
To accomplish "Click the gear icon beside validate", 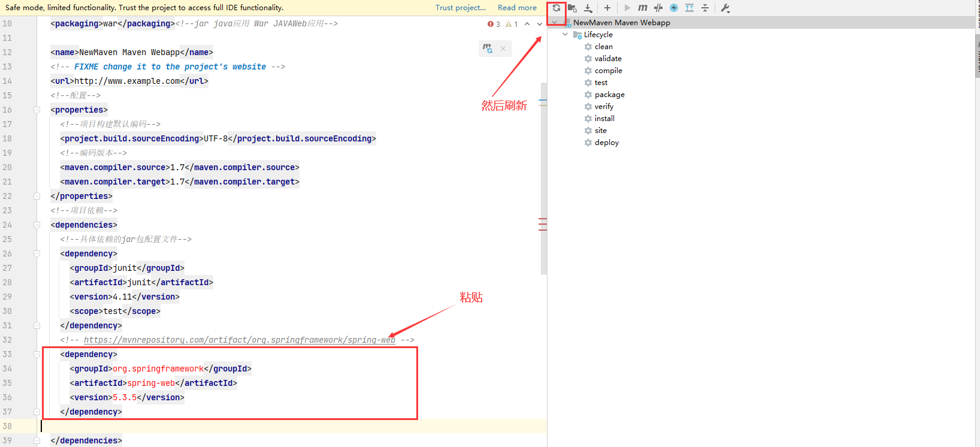I will point(588,59).
